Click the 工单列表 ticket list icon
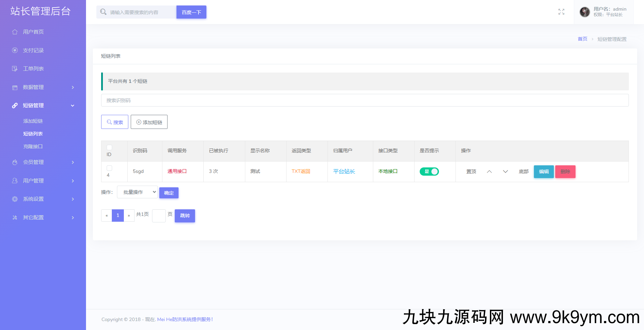Image resolution: width=644 pixels, height=330 pixels. pyautogui.click(x=15, y=68)
